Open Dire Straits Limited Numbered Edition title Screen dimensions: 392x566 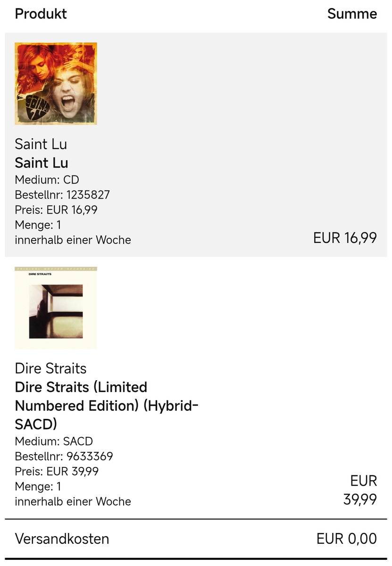tap(106, 406)
